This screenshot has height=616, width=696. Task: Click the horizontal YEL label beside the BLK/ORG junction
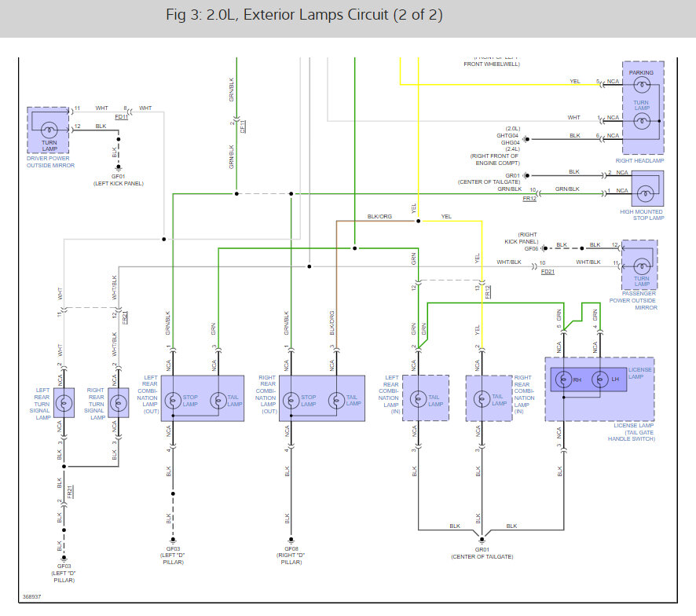click(x=446, y=216)
